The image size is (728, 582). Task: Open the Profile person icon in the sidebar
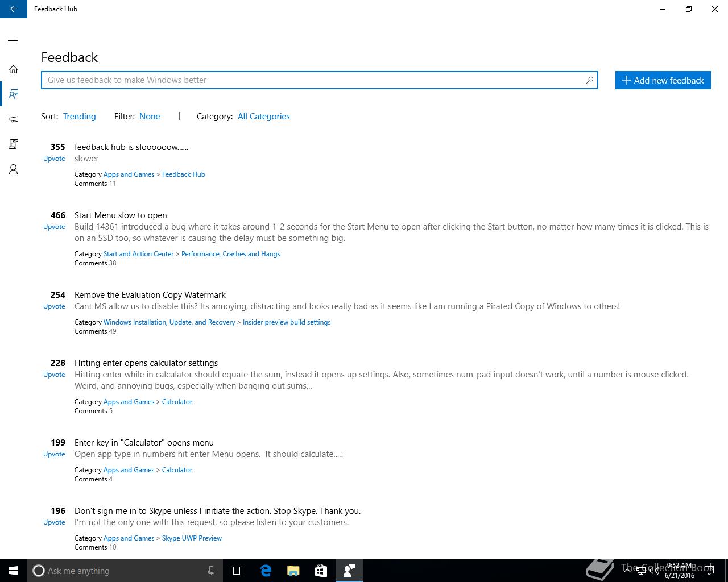13,169
